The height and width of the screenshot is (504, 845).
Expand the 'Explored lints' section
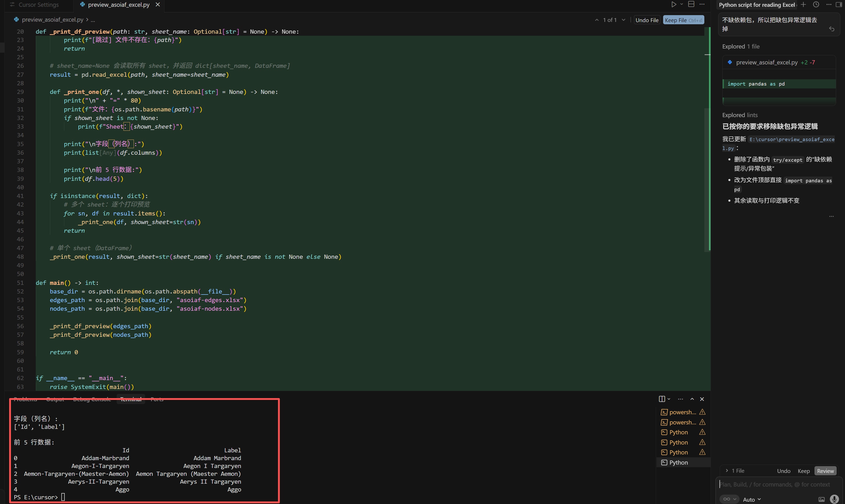point(740,115)
